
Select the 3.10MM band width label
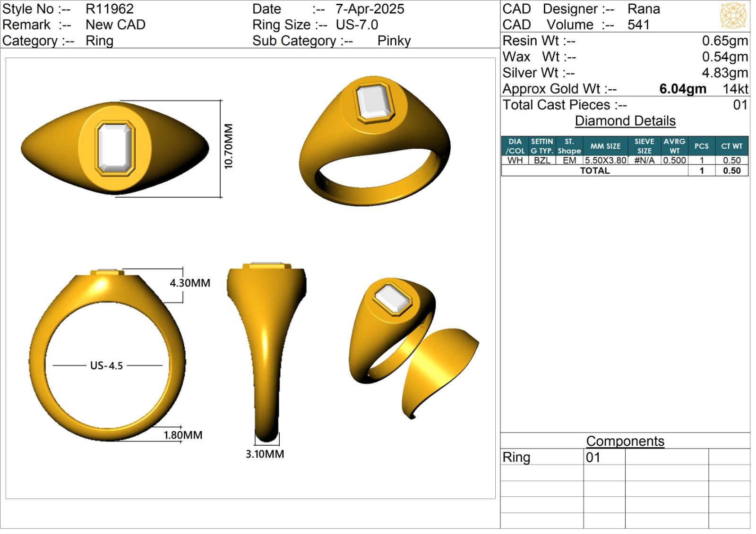[265, 454]
